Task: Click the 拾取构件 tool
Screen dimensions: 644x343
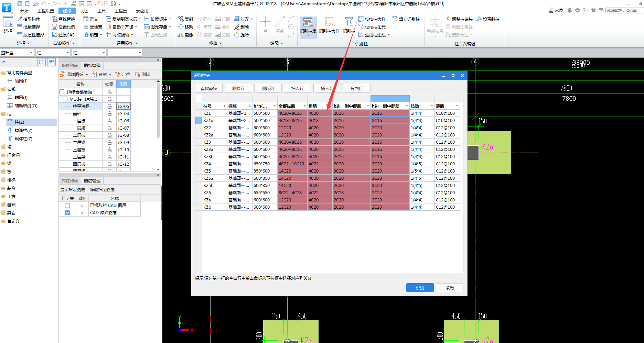Action: (x=29, y=19)
